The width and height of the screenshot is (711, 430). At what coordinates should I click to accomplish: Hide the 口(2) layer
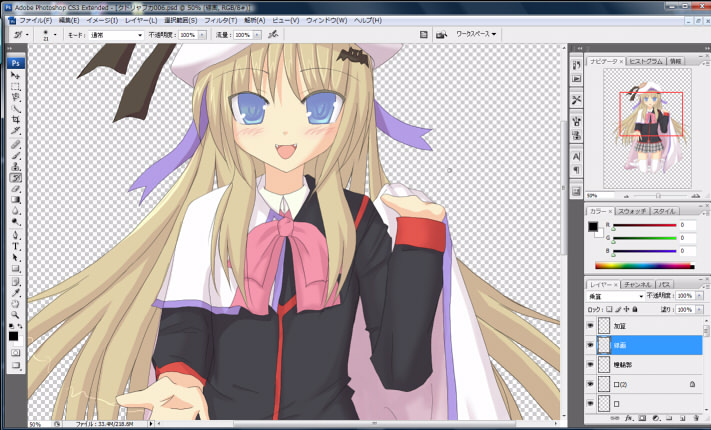pyautogui.click(x=590, y=384)
